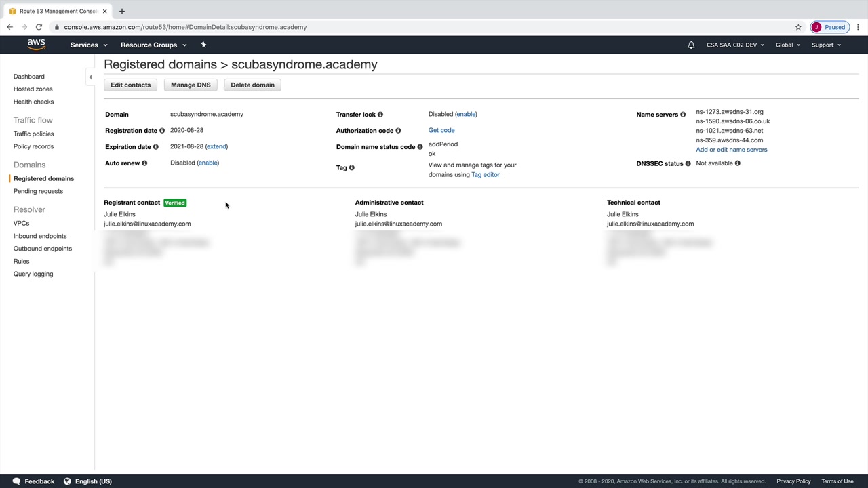The image size is (868, 488).
Task: Show info icon after Not available
Action: [x=738, y=163]
